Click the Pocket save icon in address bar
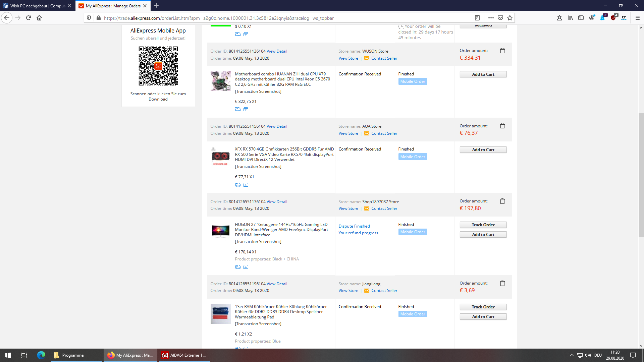 point(500,18)
